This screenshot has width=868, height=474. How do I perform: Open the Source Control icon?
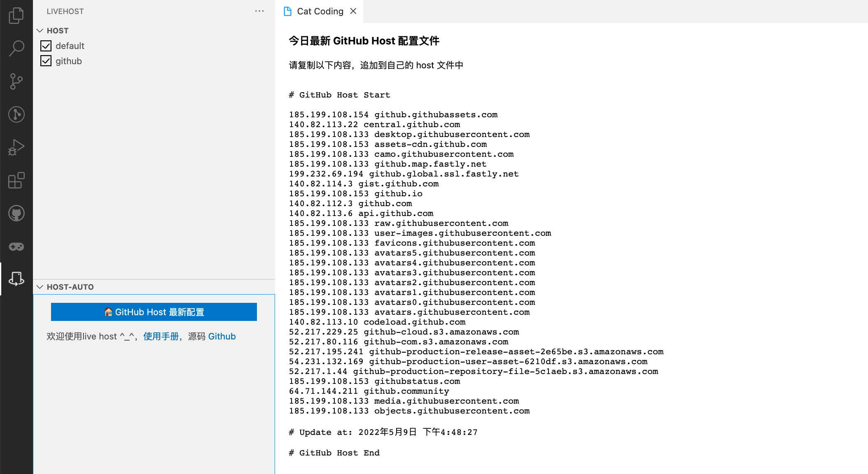click(x=16, y=81)
